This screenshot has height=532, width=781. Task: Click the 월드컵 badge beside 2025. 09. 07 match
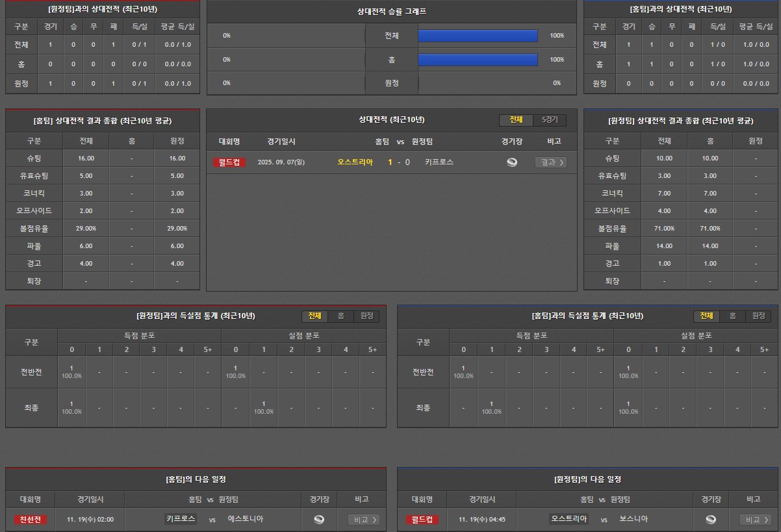(229, 162)
